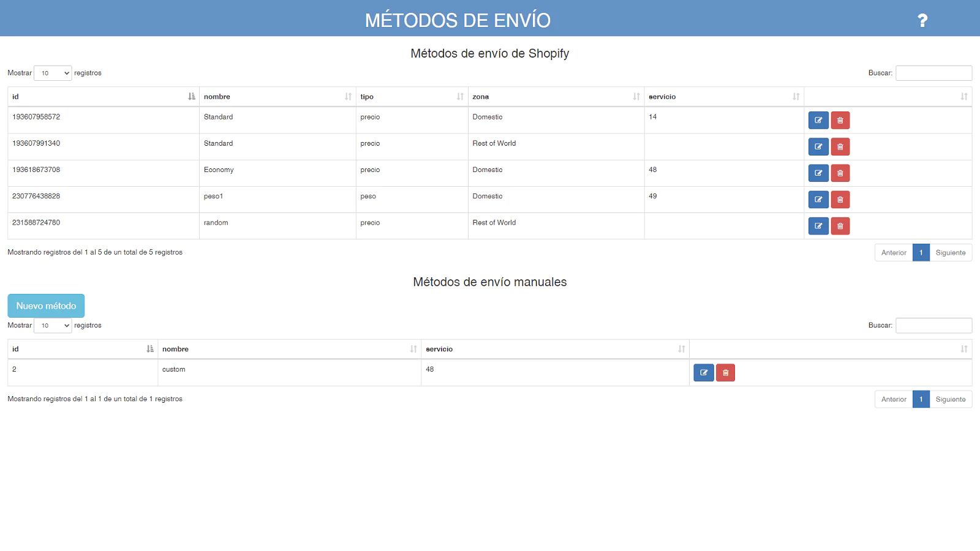
Task: Sort Shopify table by nombre column
Action: [277, 97]
